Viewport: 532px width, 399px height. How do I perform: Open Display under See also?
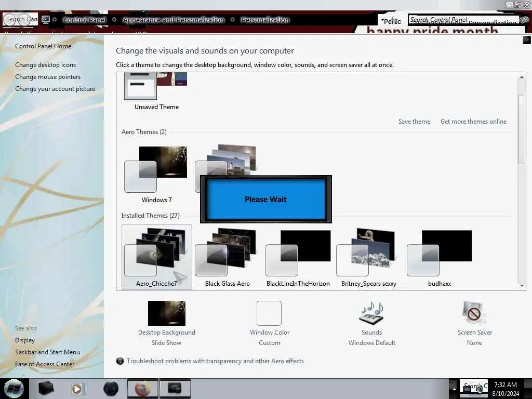pos(25,340)
